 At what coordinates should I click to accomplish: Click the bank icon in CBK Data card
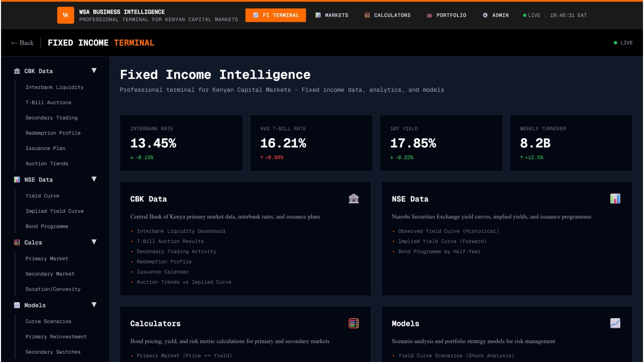[x=354, y=199]
